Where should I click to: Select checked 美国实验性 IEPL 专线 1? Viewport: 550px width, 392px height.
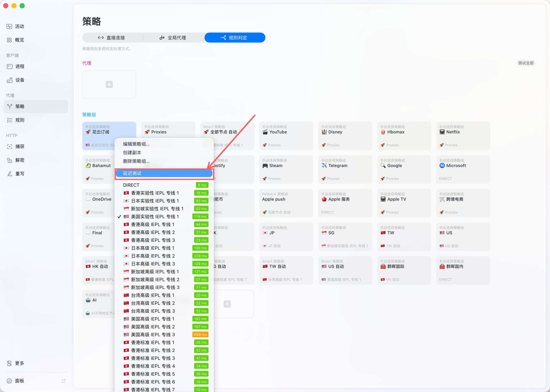[164, 217]
